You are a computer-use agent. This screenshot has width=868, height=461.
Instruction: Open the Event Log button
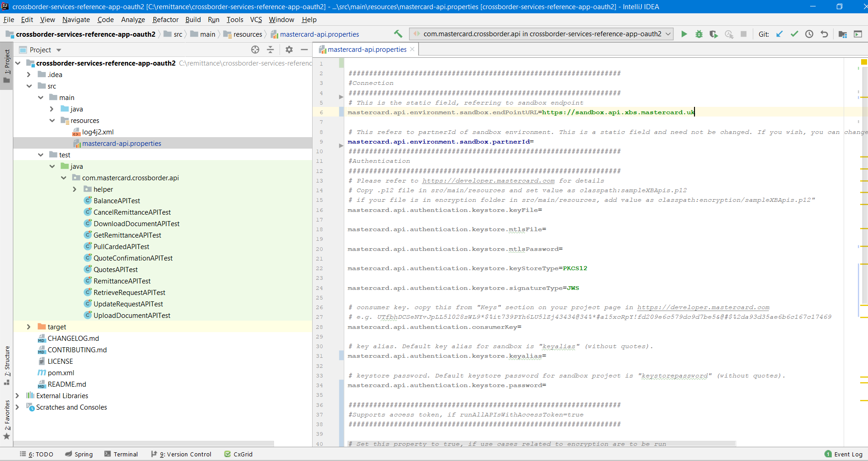(x=844, y=454)
